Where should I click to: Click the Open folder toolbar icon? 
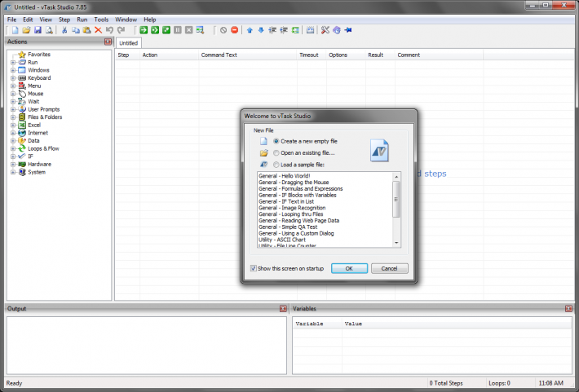[26, 30]
